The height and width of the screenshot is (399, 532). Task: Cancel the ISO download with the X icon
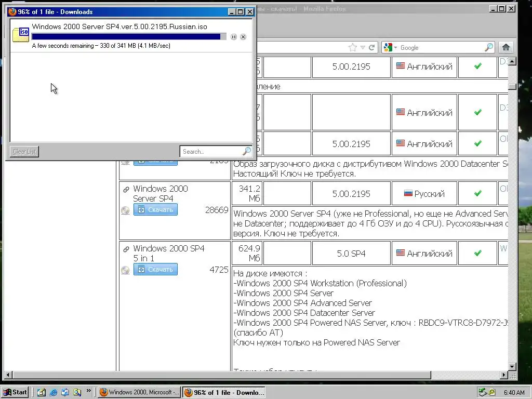tap(243, 37)
